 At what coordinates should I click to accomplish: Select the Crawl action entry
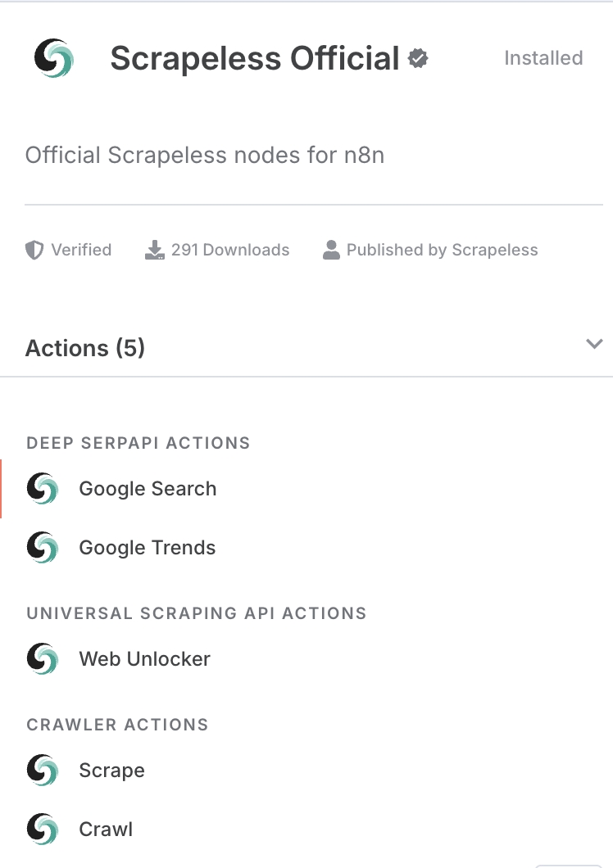[105, 829]
